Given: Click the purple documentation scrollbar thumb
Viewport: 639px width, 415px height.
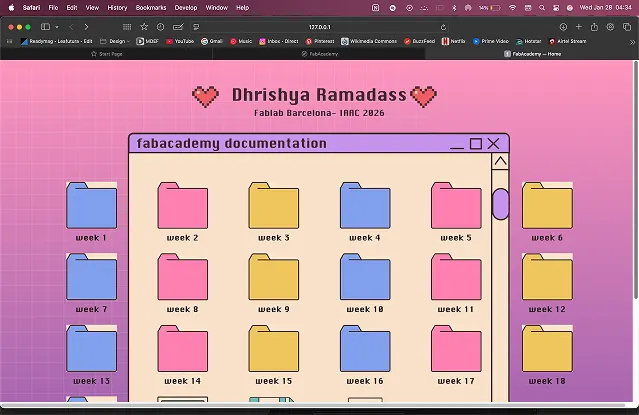Looking at the screenshot, I should 500,204.
